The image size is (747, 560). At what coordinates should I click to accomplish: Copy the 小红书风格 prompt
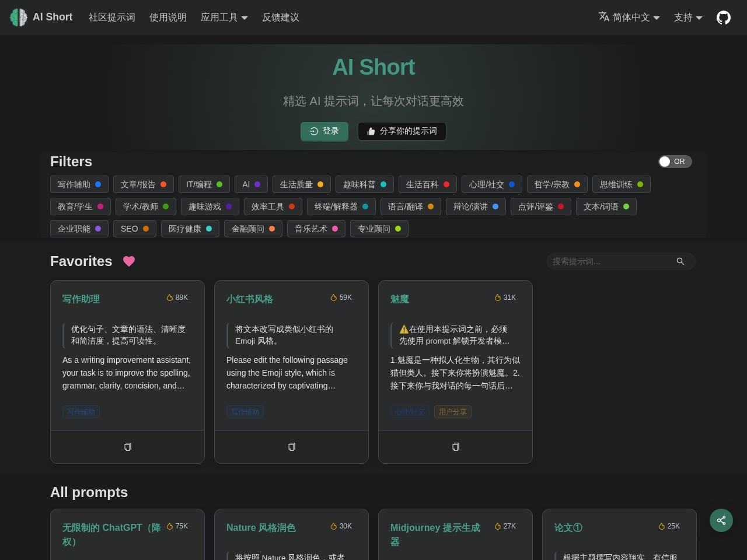291,447
